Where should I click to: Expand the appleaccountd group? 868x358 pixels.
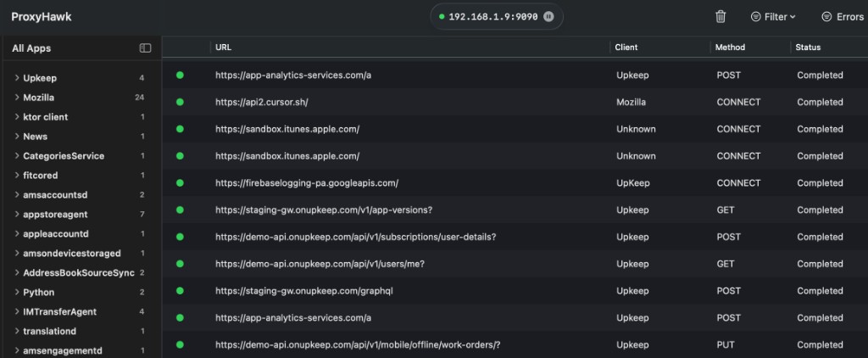17,233
